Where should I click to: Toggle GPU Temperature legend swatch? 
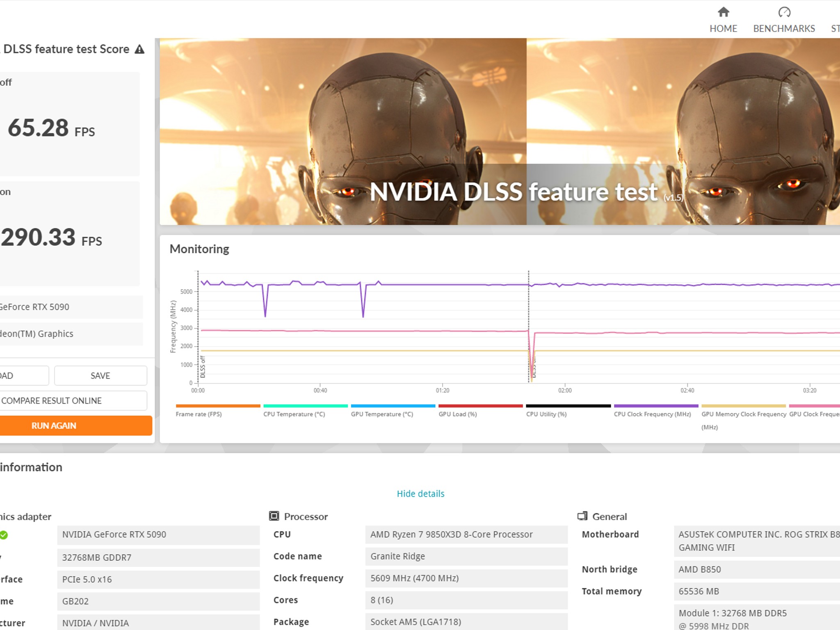393,406
